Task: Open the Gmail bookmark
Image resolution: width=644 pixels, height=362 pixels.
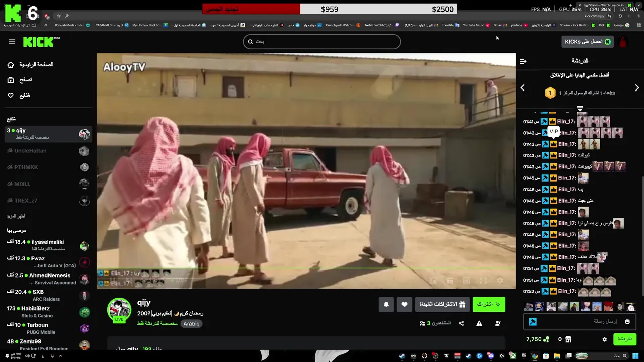Action: (500, 25)
